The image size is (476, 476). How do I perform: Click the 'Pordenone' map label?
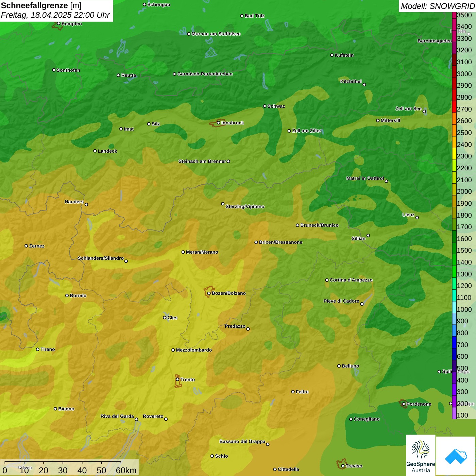pos(419,404)
